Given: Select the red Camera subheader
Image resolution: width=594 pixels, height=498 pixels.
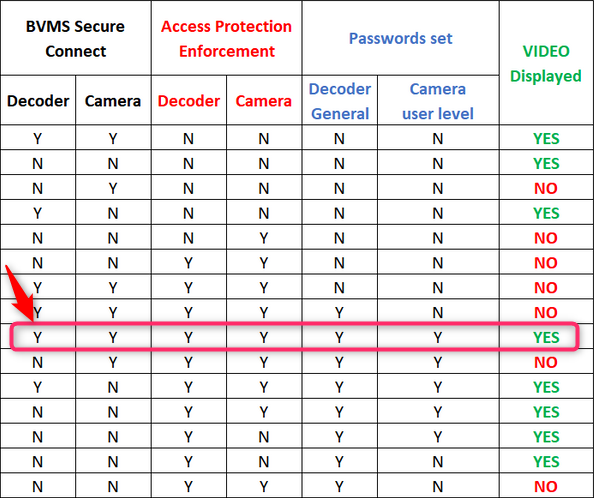Looking at the screenshot, I should tap(264, 101).
